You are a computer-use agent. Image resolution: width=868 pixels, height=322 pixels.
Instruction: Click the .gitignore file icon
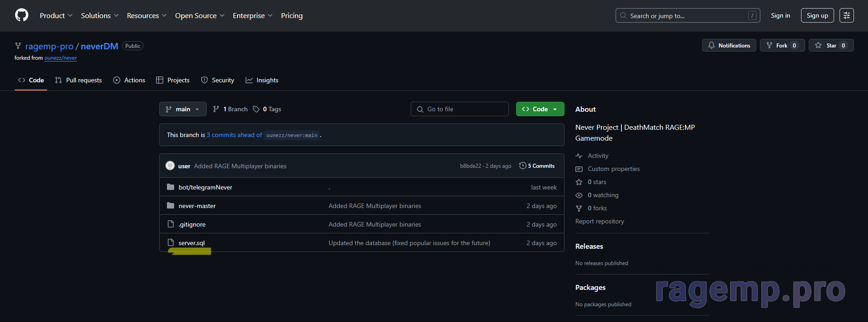click(171, 224)
